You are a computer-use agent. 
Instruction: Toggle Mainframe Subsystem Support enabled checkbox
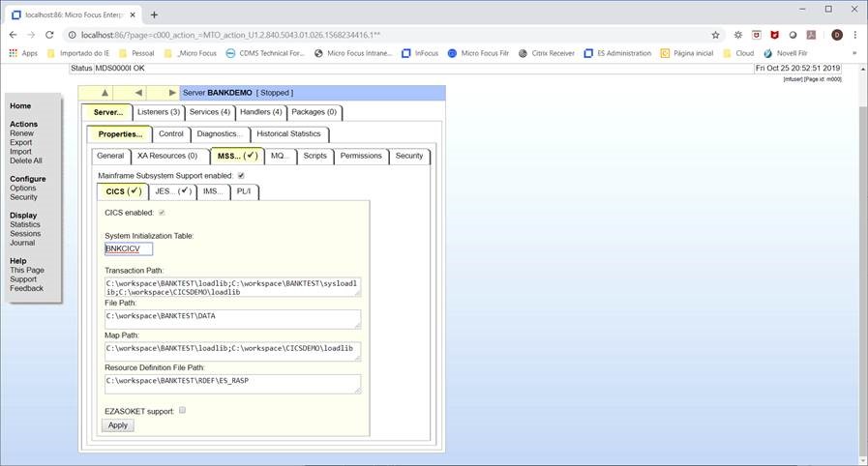click(x=241, y=176)
